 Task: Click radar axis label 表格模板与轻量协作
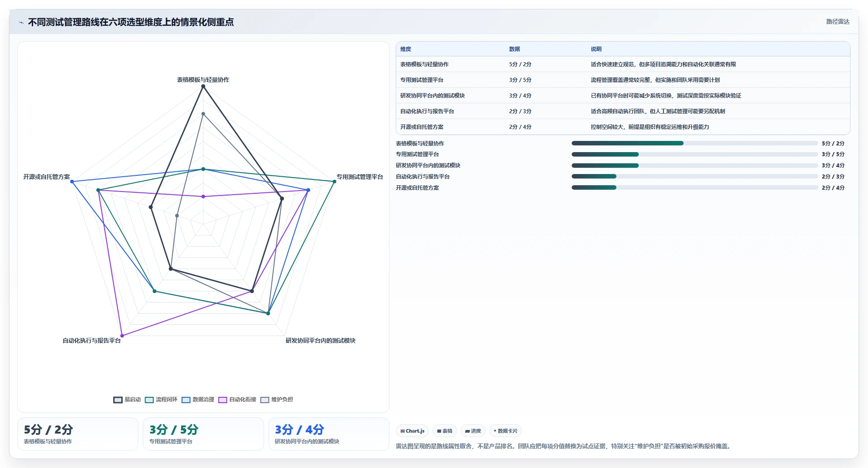tap(203, 80)
